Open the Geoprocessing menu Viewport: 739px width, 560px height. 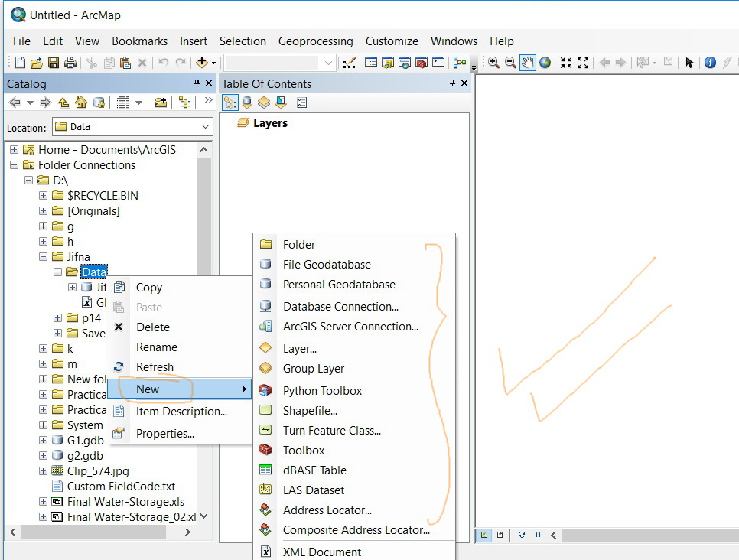coord(316,41)
